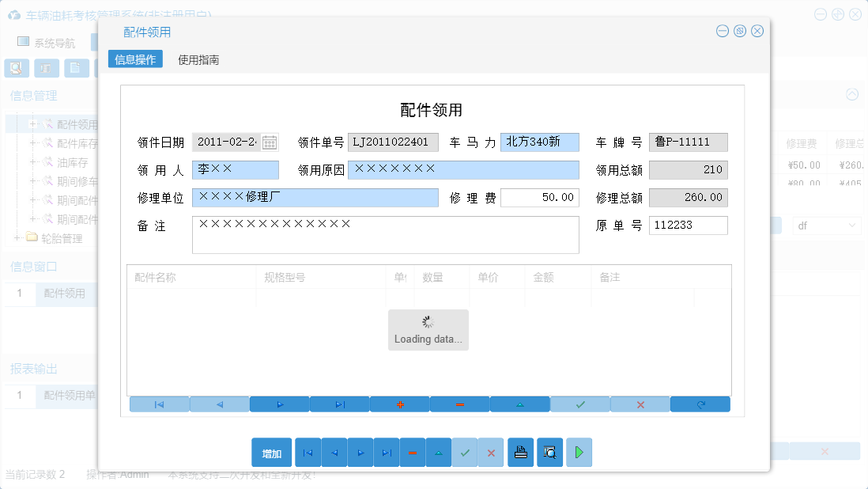868x489 pixels.
Task: Open the calendar picker beside 领件日期
Action: 268,142
